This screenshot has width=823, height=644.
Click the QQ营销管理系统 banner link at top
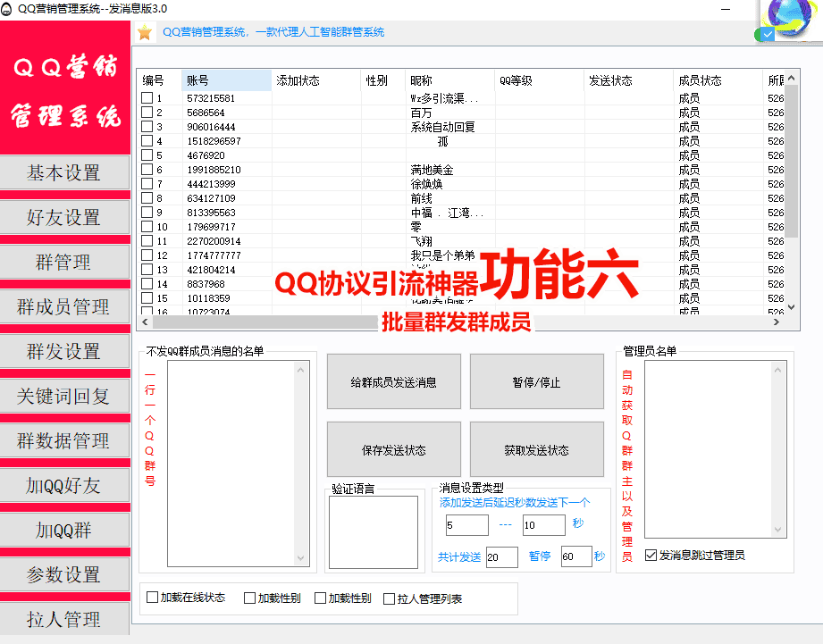tap(273, 32)
